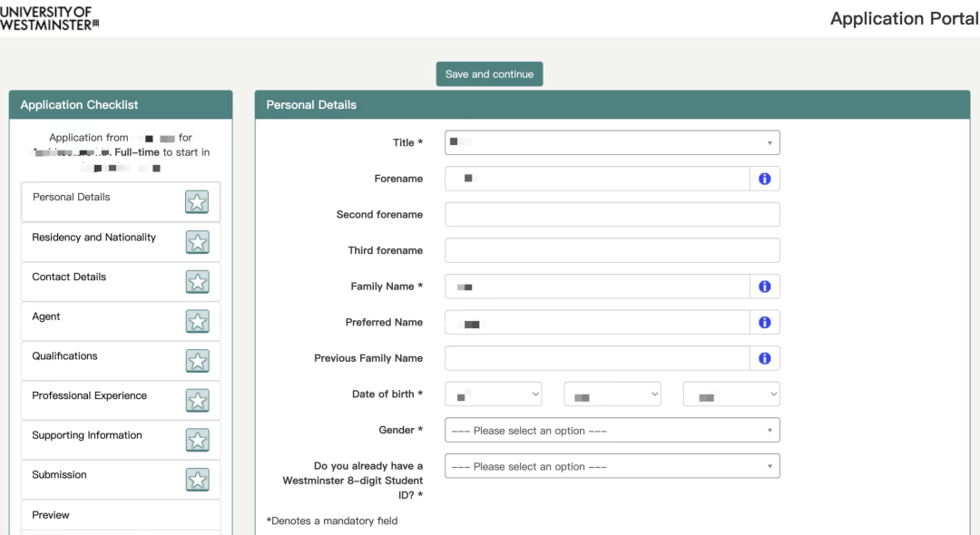Click the star icon beside Qualifications
The height and width of the screenshot is (535, 980).
197,361
